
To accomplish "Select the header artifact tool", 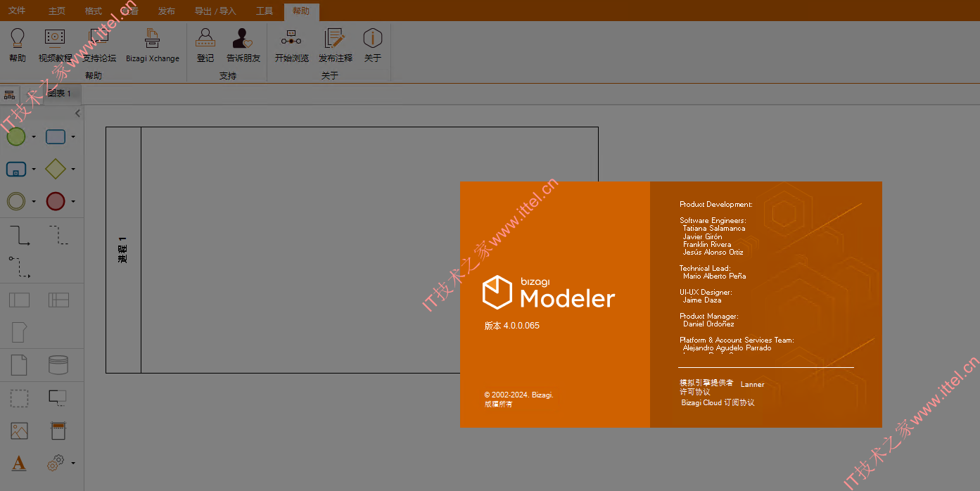I will (58, 431).
